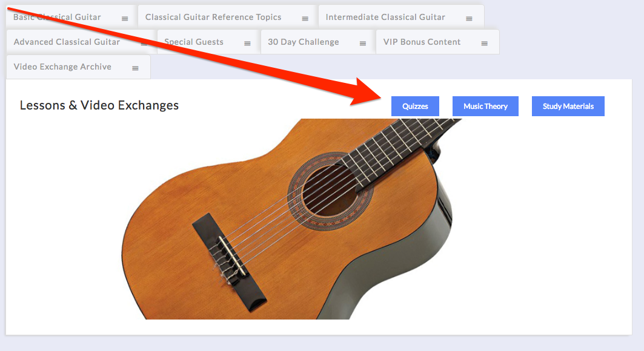Open the Special Guests hamburger menu icon
This screenshot has width=644, height=351.
(x=247, y=44)
